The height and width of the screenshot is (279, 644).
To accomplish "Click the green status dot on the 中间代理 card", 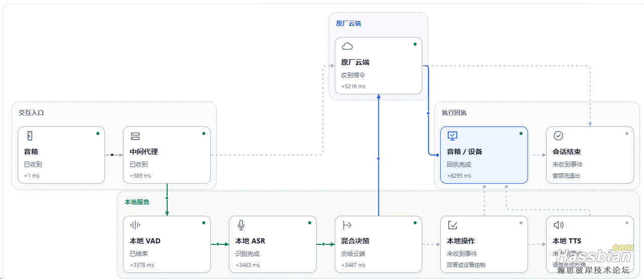I will click(203, 133).
